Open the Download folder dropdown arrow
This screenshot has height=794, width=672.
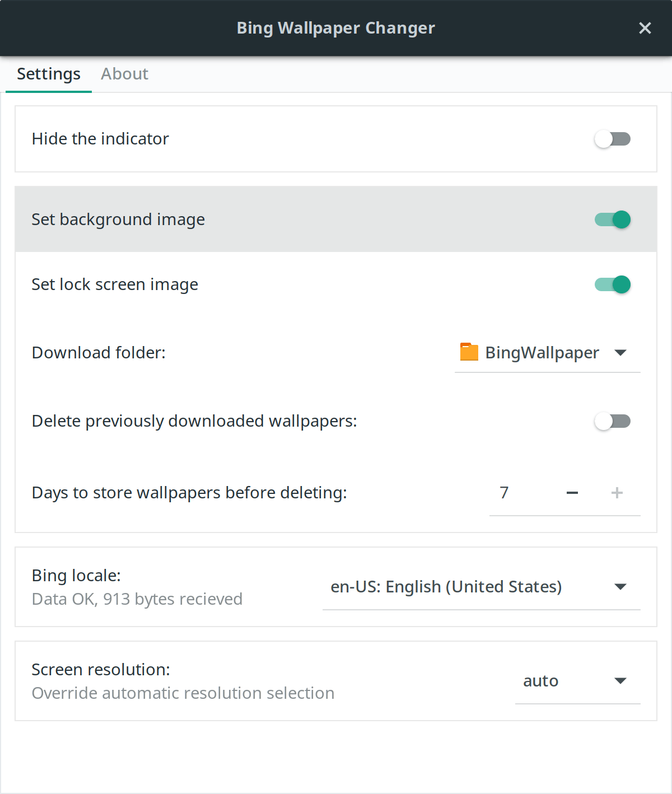click(x=620, y=353)
